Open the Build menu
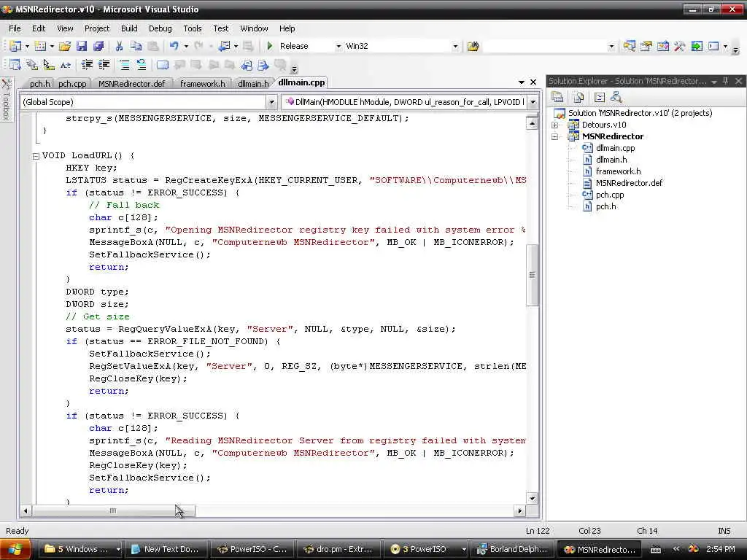This screenshot has width=747, height=560. click(129, 28)
